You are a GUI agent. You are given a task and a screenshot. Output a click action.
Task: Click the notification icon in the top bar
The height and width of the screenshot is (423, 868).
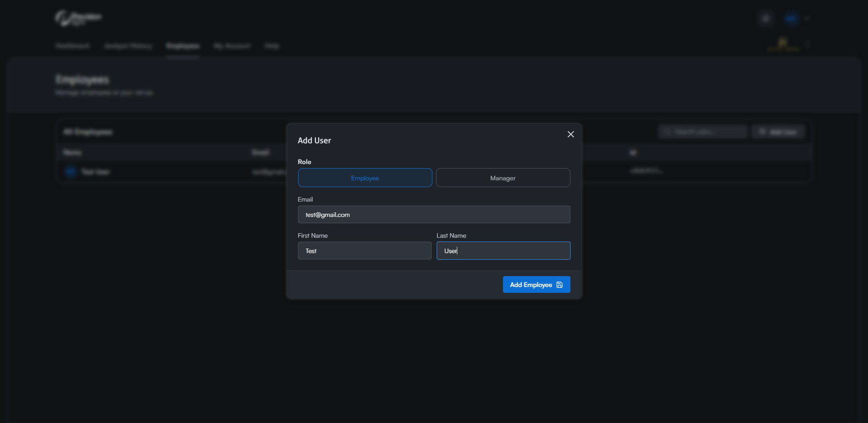pos(765,19)
